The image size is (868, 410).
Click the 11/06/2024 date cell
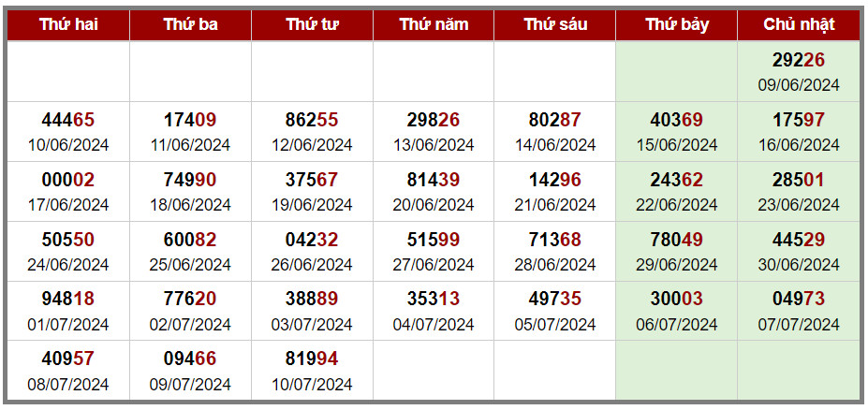coord(190,132)
